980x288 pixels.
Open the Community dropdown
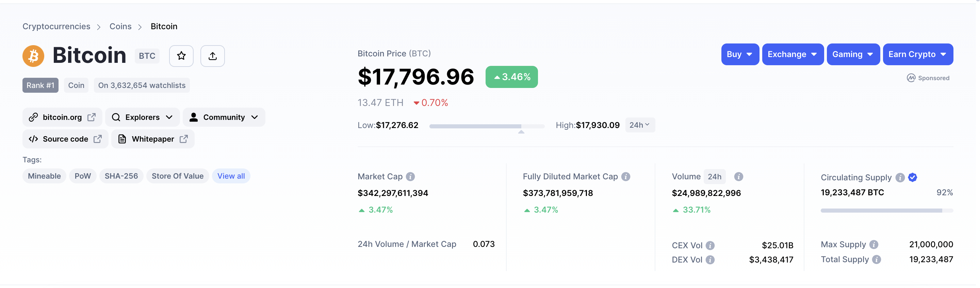224,117
